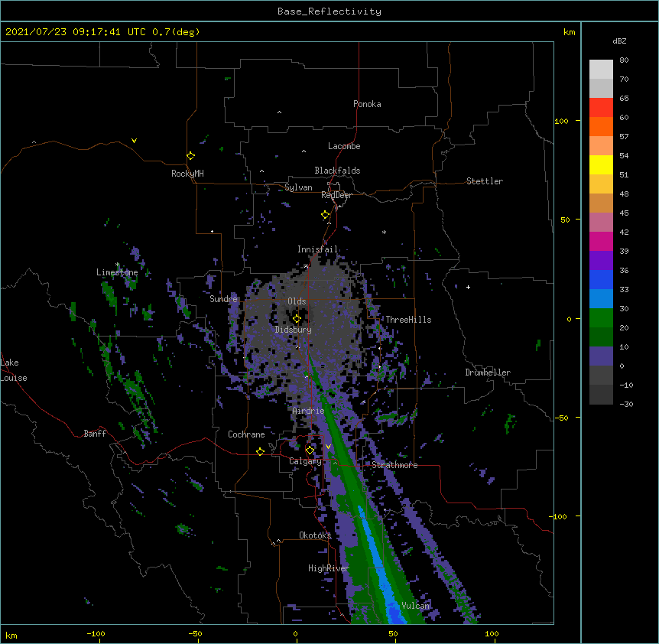Click the white star marker east of Innisfail
The image size is (659, 644).
[384, 232]
